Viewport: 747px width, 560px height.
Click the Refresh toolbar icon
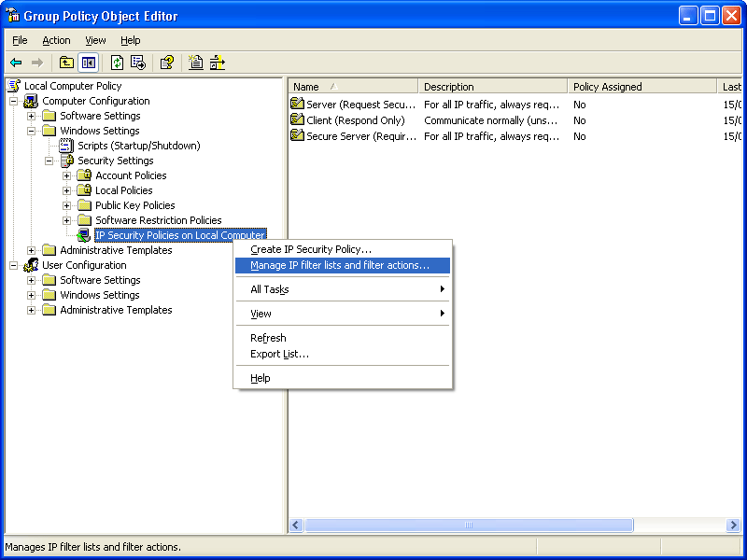pos(117,63)
